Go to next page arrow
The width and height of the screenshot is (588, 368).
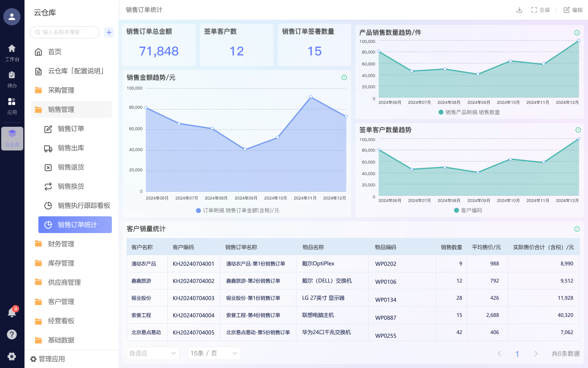(x=536, y=354)
